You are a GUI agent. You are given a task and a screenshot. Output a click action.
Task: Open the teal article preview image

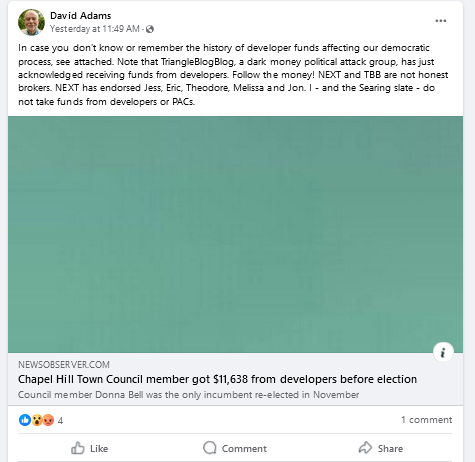(x=235, y=234)
